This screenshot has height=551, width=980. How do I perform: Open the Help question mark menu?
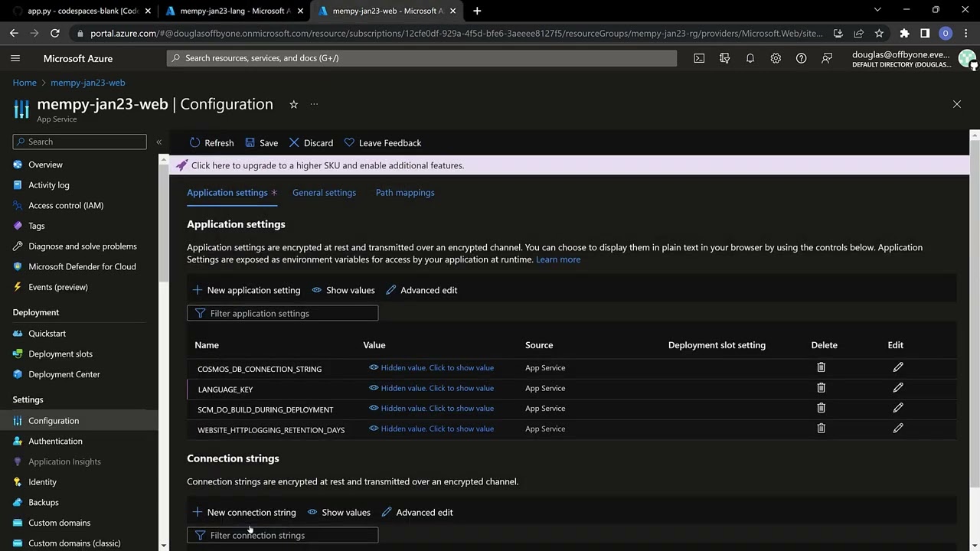[801, 58]
